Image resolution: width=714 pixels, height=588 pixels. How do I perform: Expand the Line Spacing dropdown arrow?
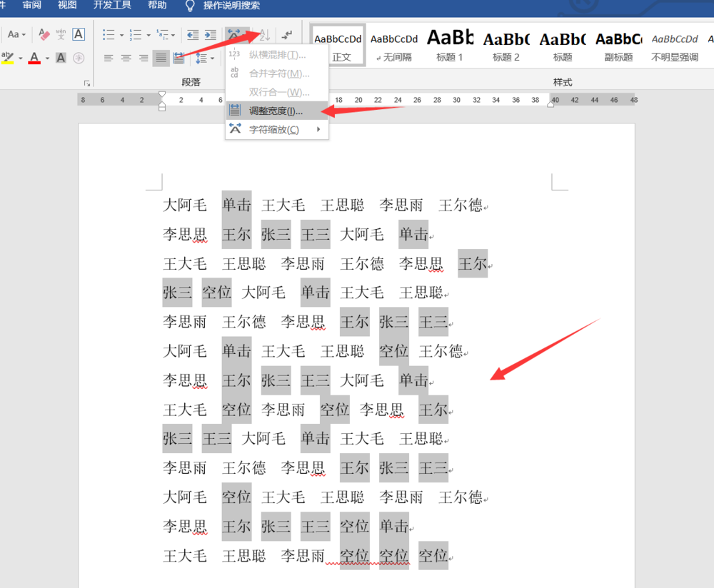(x=213, y=59)
